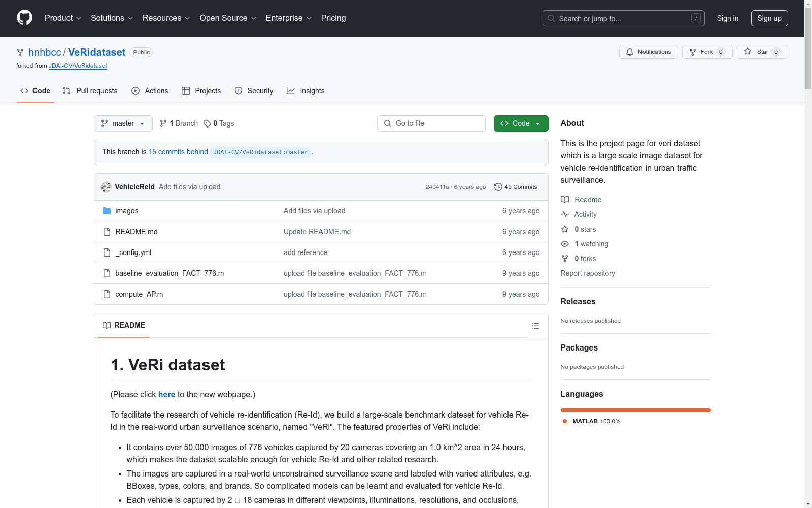Open the Actions tab
The image size is (812, 508).
tap(150, 91)
